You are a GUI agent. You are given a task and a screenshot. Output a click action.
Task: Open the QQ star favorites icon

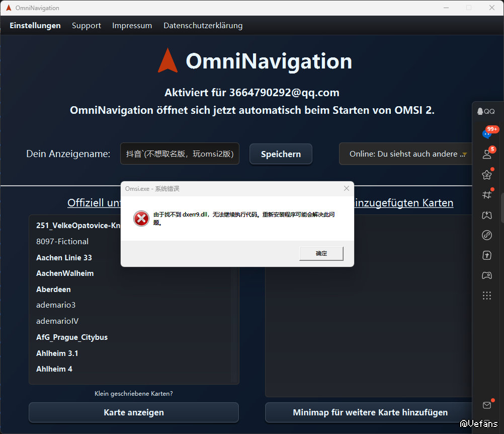click(x=487, y=175)
